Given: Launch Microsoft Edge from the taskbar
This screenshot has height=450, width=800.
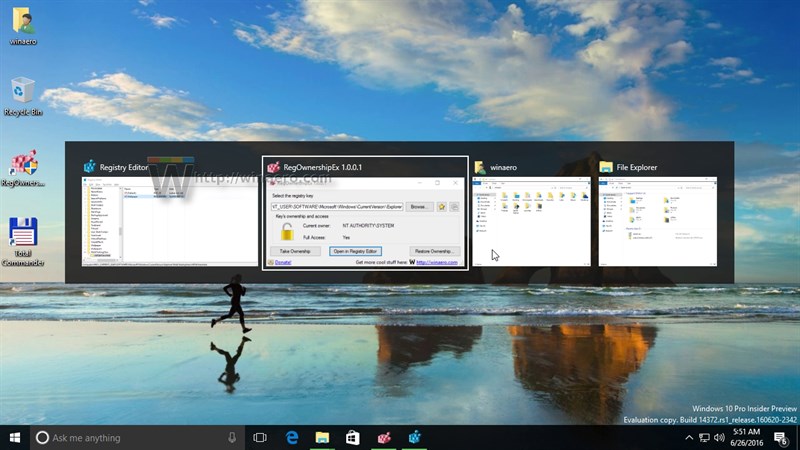Looking at the screenshot, I should coord(293,438).
